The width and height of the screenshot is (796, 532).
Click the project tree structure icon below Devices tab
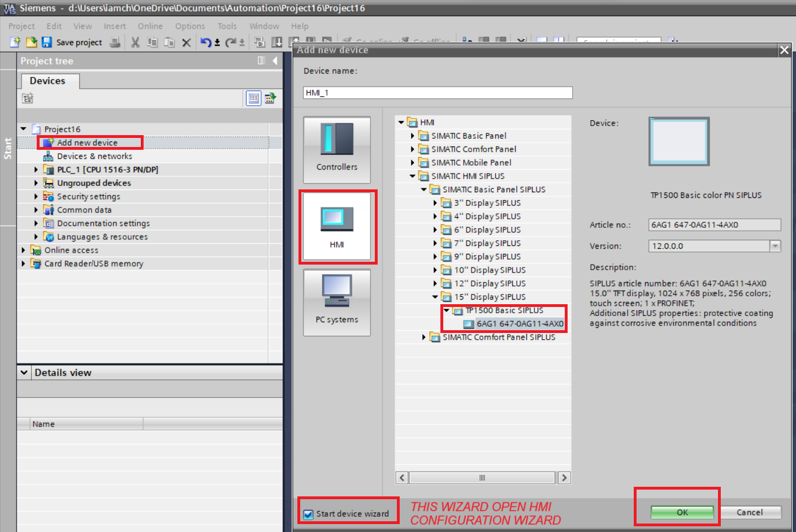[x=28, y=98]
